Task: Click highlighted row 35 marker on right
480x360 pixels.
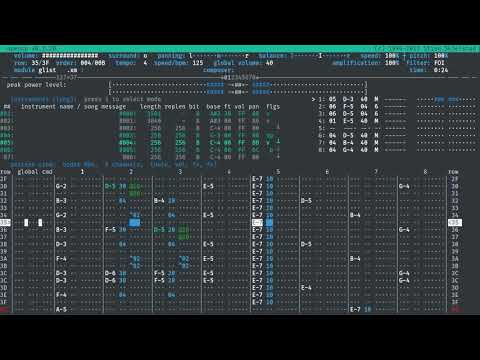Action: point(455,222)
